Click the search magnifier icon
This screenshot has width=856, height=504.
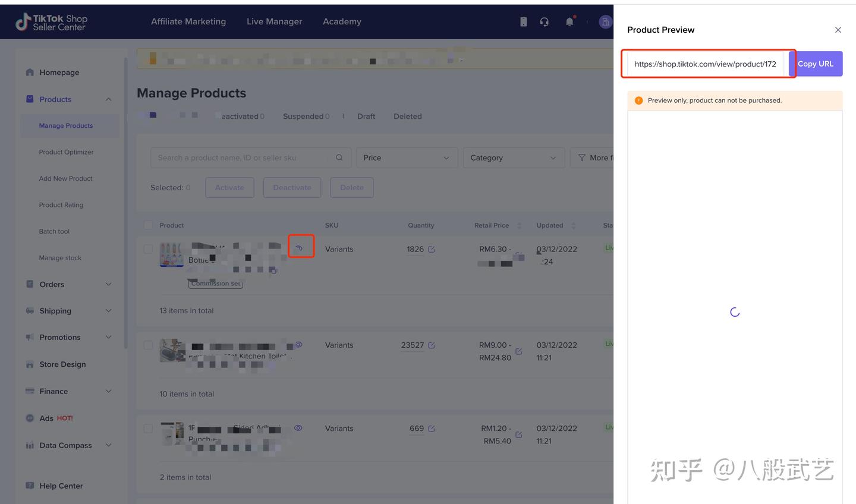coord(339,157)
